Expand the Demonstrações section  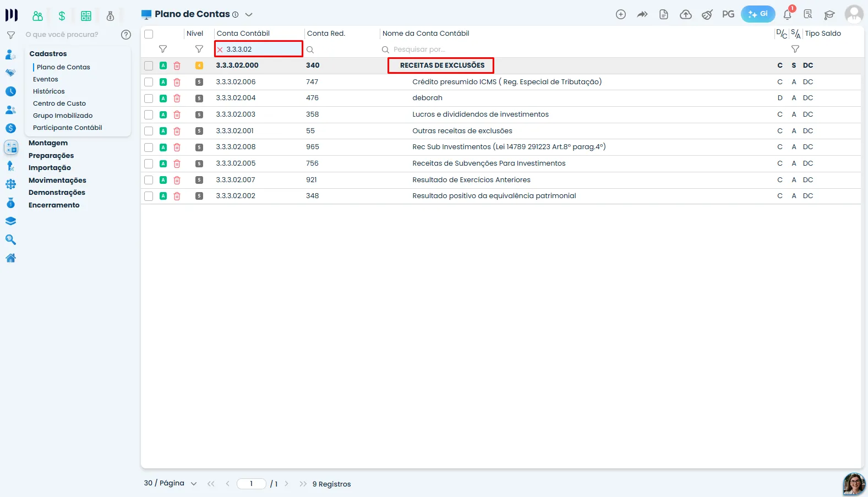pos(57,193)
